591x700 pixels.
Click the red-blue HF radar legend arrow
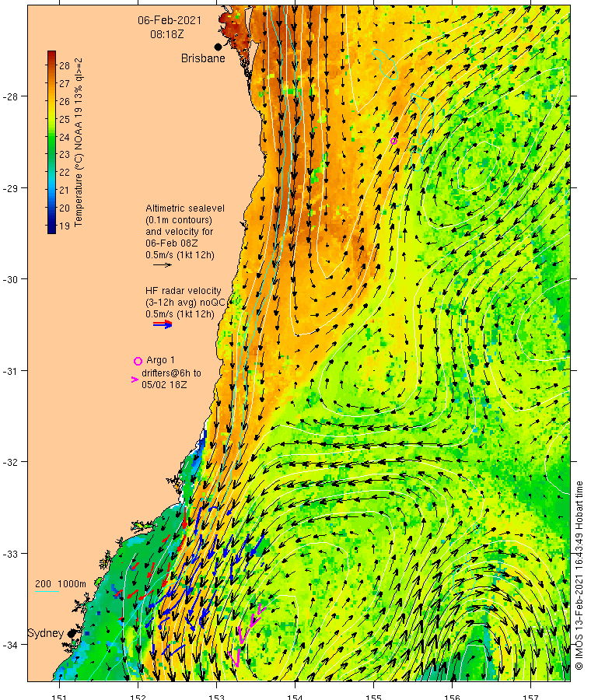point(163,324)
